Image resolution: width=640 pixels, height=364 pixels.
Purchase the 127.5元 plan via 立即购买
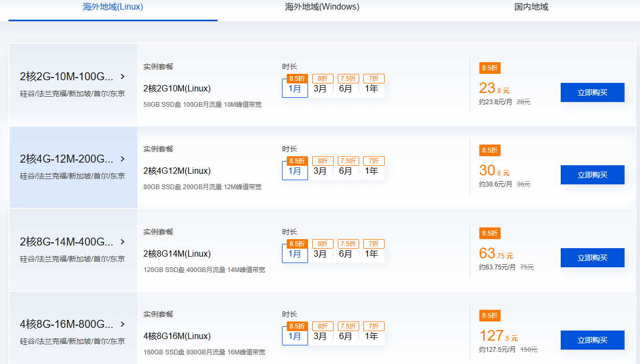[592, 340]
